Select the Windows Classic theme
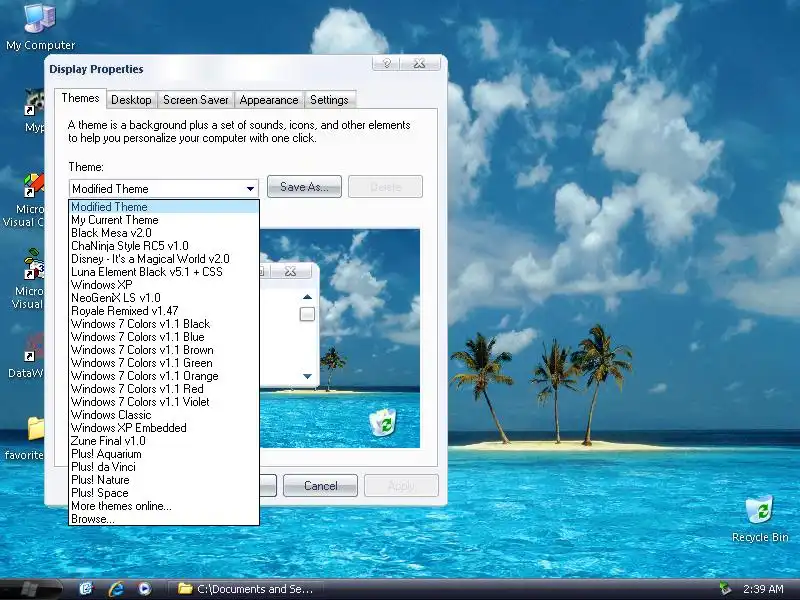Image resolution: width=800 pixels, height=600 pixels. (164, 415)
